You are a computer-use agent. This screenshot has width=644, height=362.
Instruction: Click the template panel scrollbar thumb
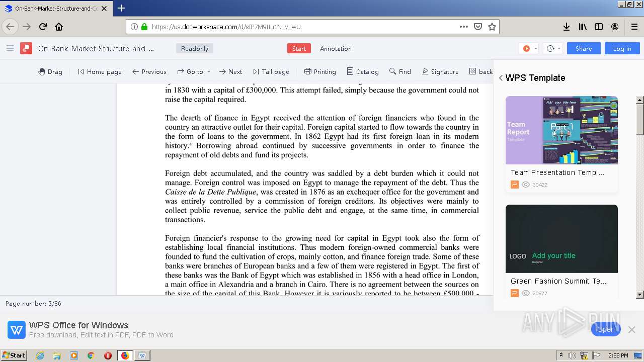pyautogui.click(x=640, y=119)
